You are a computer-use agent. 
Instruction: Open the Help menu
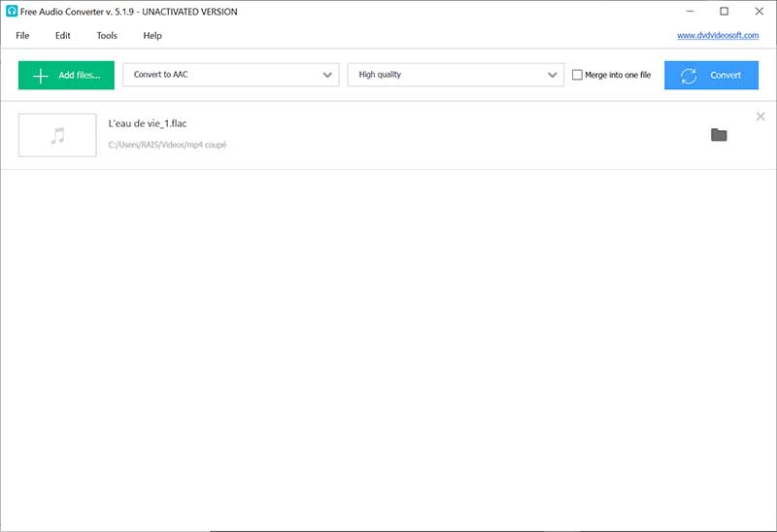(x=152, y=36)
